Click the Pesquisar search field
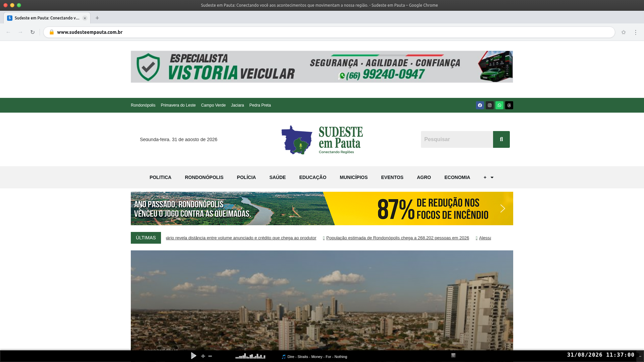Screen dimensions: 644x362 457,139
